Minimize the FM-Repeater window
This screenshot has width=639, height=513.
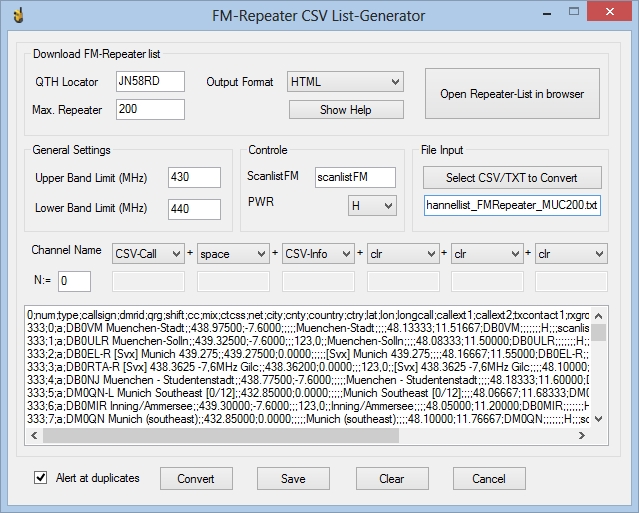pos(547,13)
